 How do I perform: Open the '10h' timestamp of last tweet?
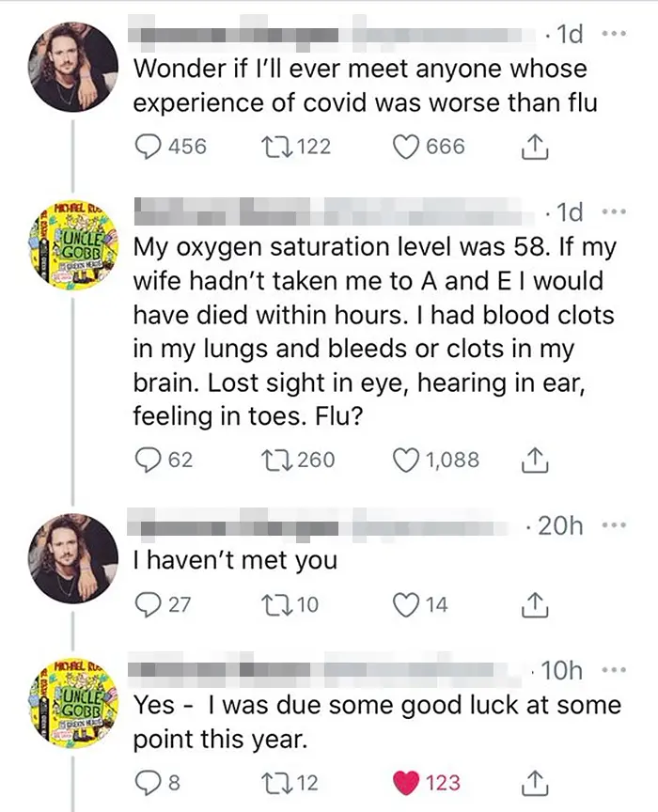(561, 670)
